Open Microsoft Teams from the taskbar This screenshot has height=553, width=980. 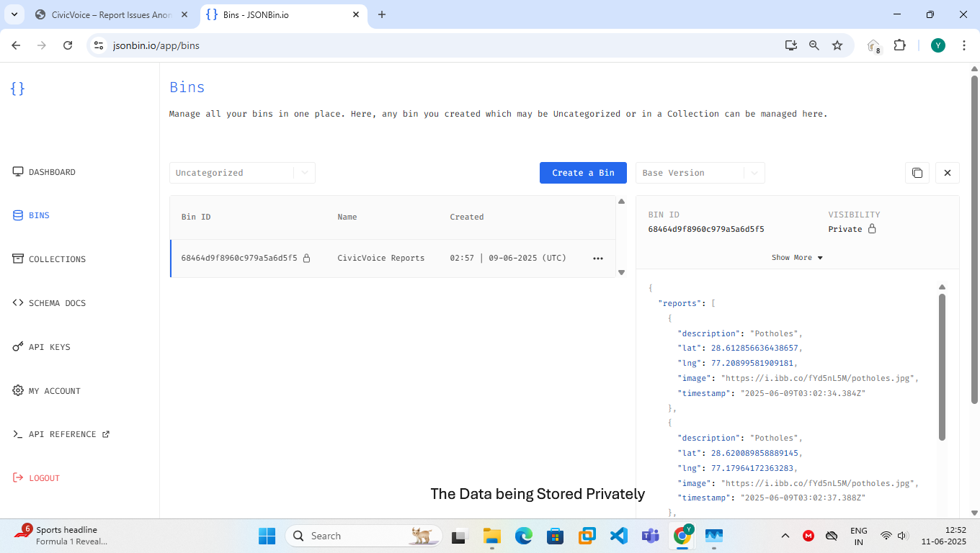click(651, 536)
